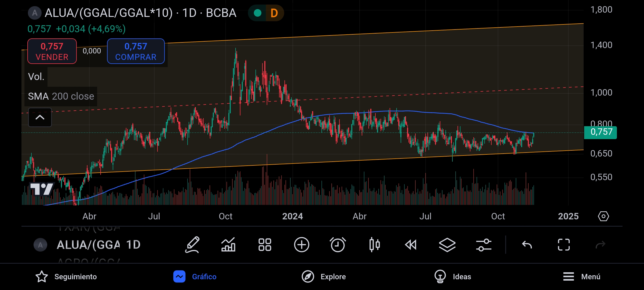
Task: Tap the 2024 time axis label
Action: pos(292,216)
